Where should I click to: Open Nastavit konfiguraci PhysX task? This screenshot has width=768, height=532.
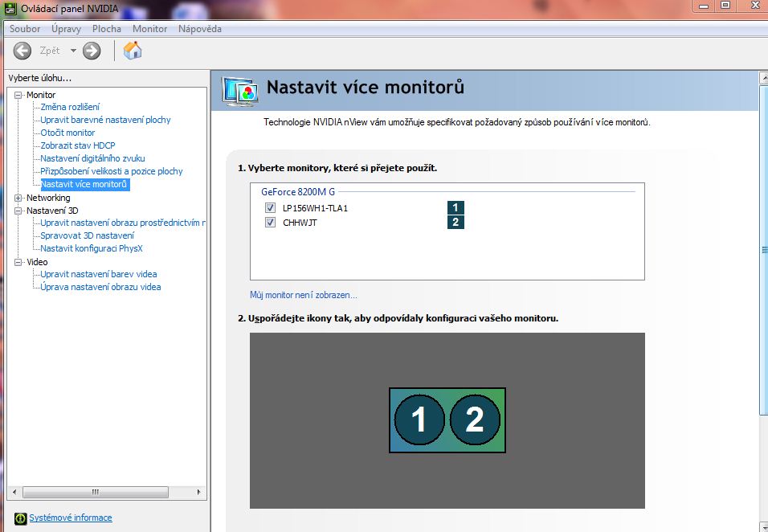coord(92,248)
